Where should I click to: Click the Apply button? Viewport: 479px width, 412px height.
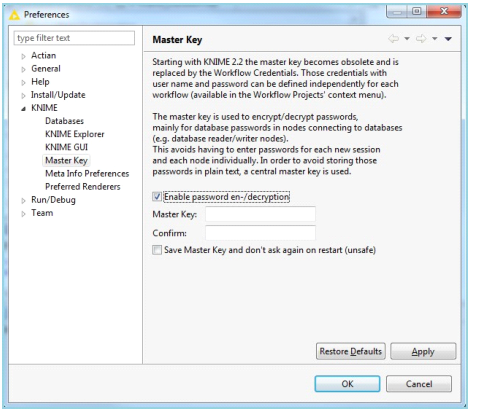(423, 351)
